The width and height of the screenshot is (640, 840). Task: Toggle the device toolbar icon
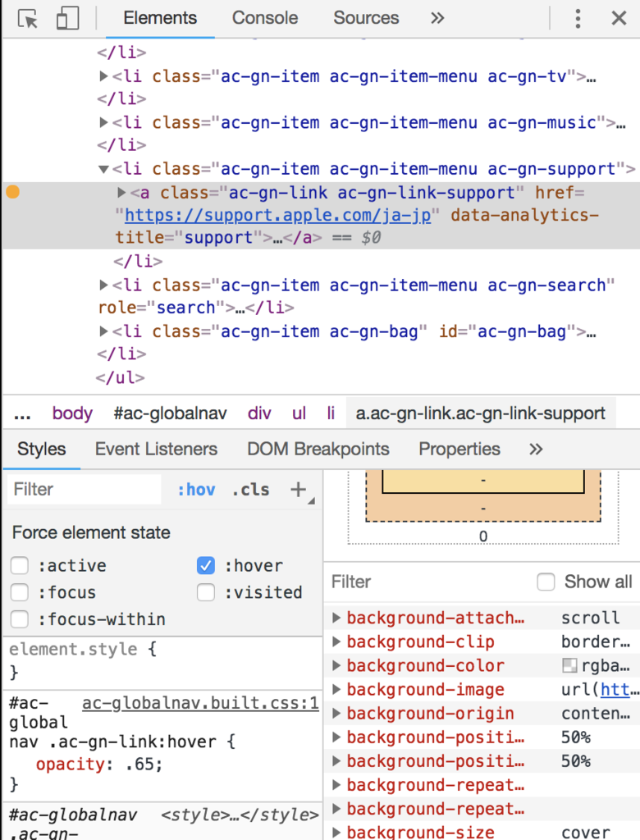pos(67,18)
